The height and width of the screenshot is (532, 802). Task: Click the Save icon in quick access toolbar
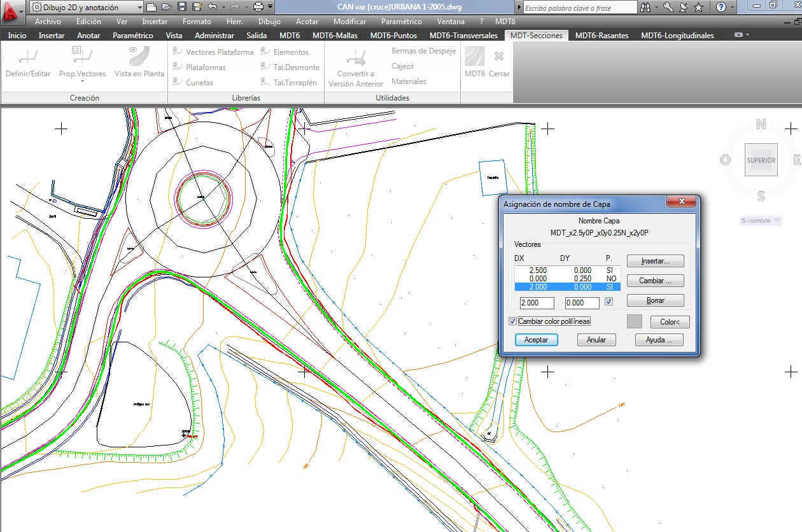(181, 7)
